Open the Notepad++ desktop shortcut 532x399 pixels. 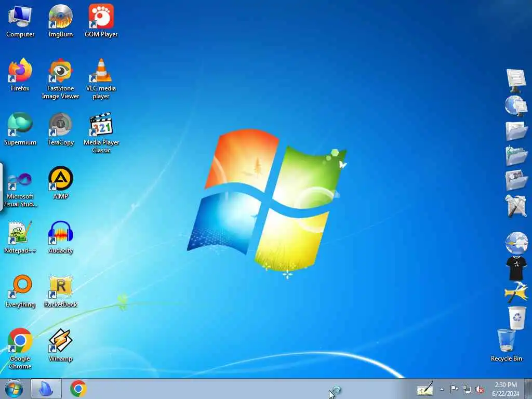tap(20, 237)
